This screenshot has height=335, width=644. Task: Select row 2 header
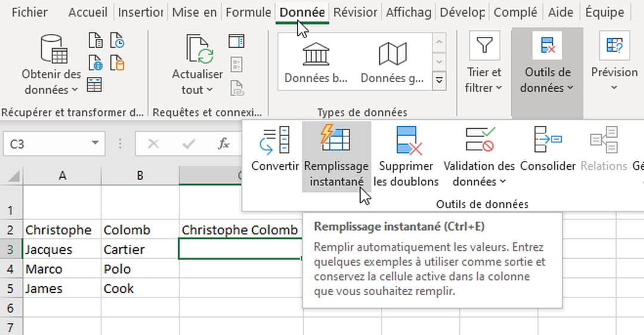point(11,230)
